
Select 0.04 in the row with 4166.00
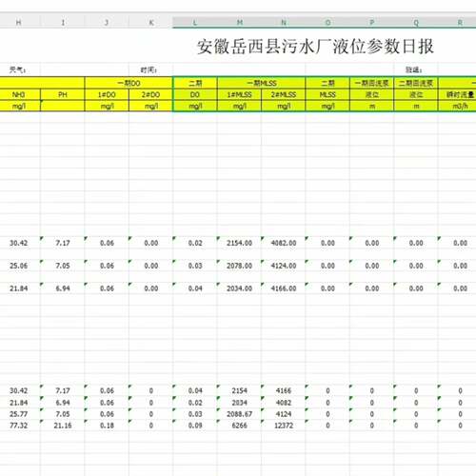tap(195, 288)
